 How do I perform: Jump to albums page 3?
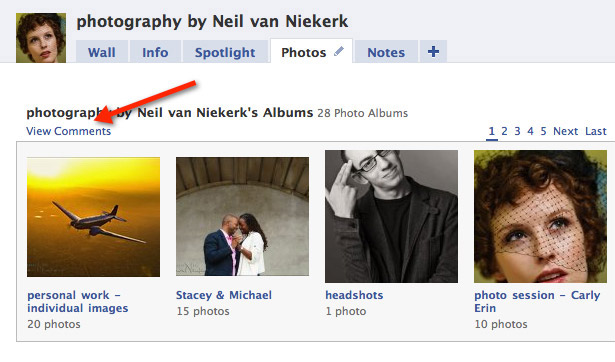pyautogui.click(x=517, y=131)
